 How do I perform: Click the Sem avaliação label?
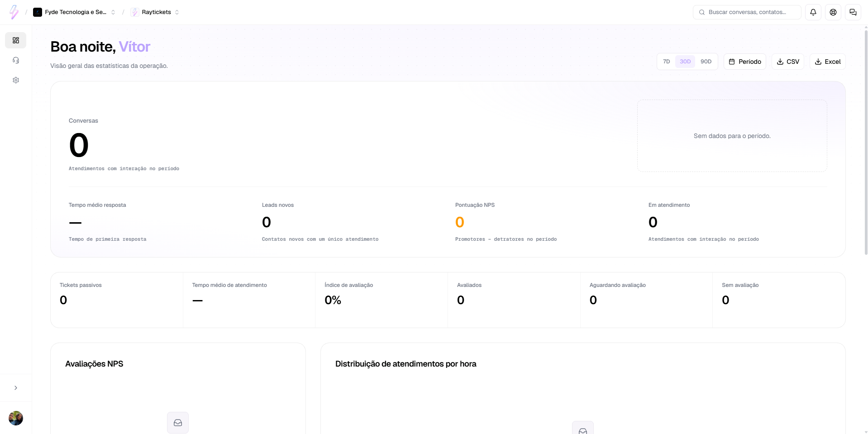point(740,285)
